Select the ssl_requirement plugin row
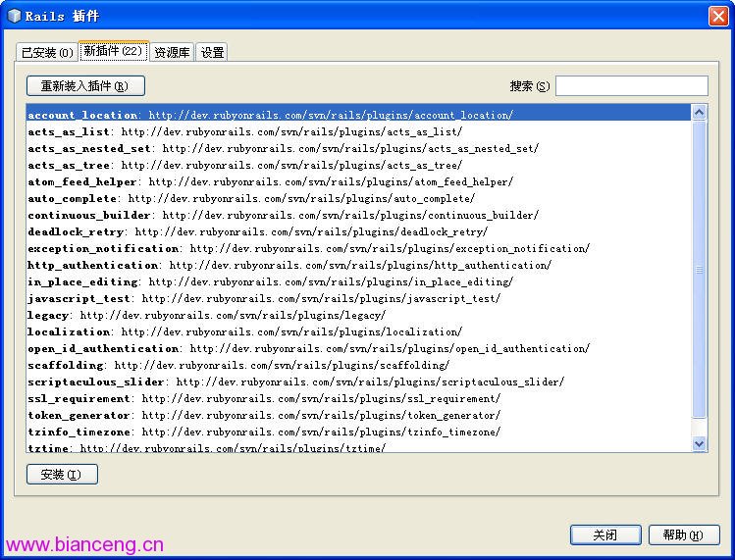 pos(358,398)
